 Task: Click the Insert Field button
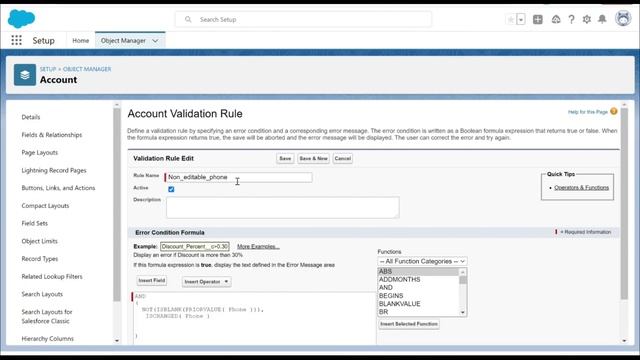coord(151,280)
